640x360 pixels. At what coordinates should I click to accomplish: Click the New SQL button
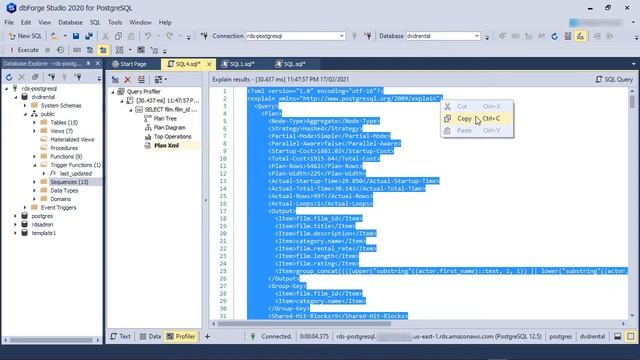[25, 36]
